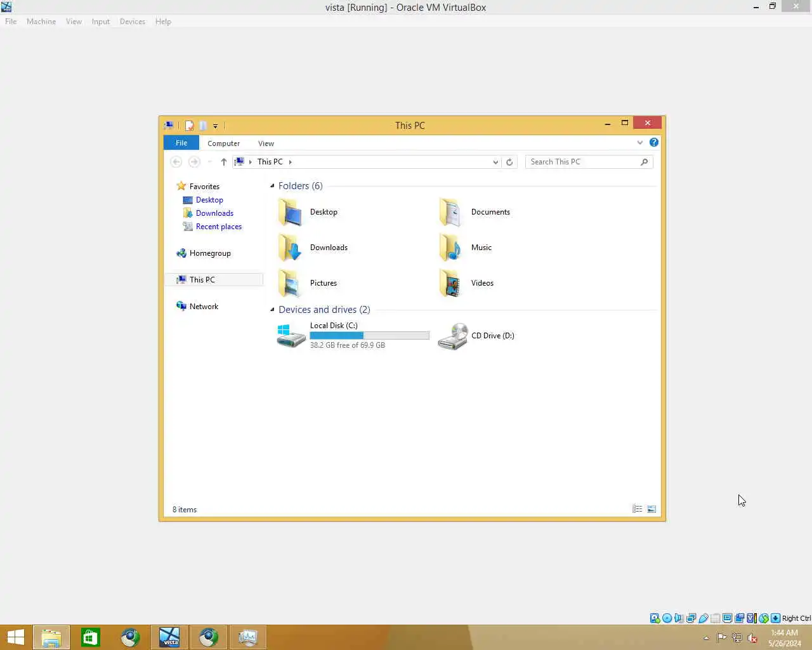Open the Recent locations dropdown arrow
Image resolution: width=812 pixels, height=650 pixels.
(209, 162)
